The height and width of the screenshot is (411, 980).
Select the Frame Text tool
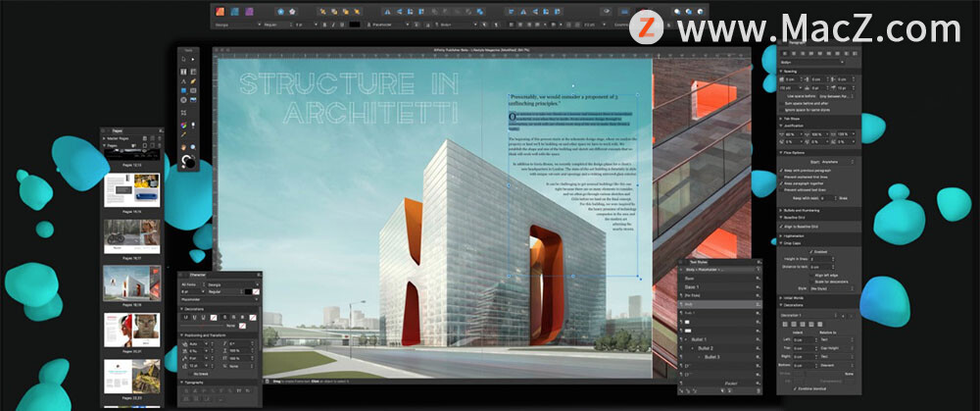click(x=184, y=72)
